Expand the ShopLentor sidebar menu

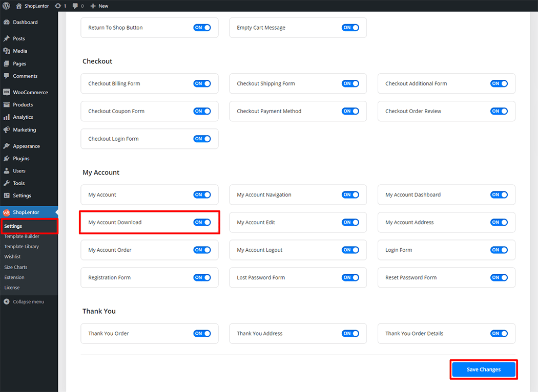(x=26, y=212)
